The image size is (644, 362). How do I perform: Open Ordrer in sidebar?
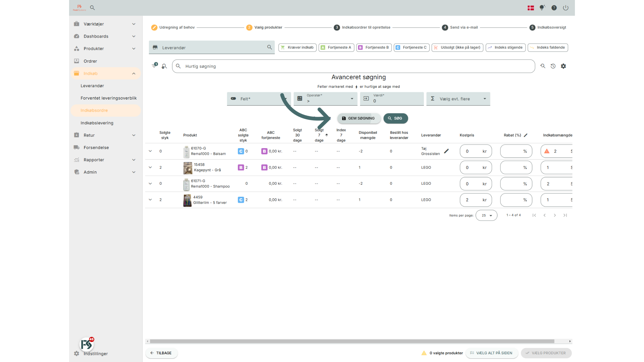tap(106, 61)
